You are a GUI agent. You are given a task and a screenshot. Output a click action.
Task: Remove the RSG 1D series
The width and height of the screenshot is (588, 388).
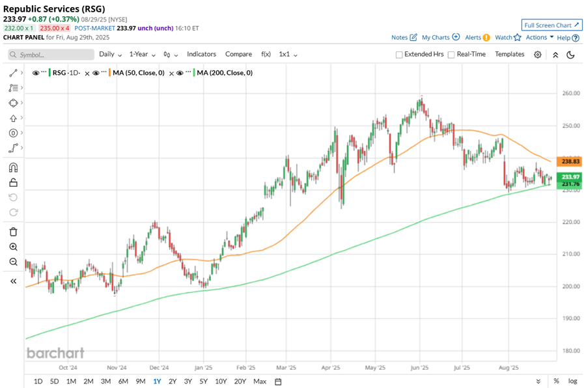point(87,74)
